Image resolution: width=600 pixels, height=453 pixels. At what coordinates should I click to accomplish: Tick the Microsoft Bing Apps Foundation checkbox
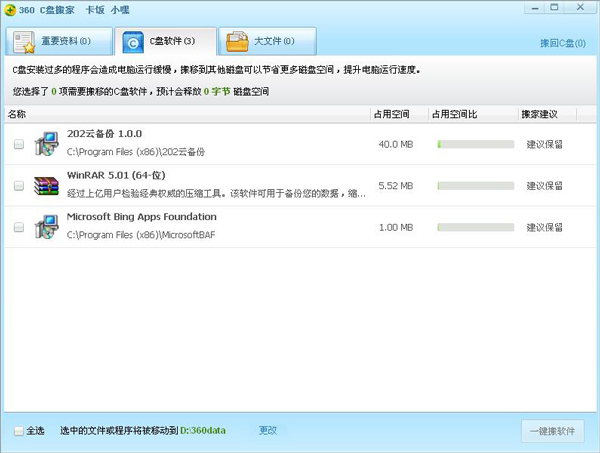pyautogui.click(x=19, y=227)
